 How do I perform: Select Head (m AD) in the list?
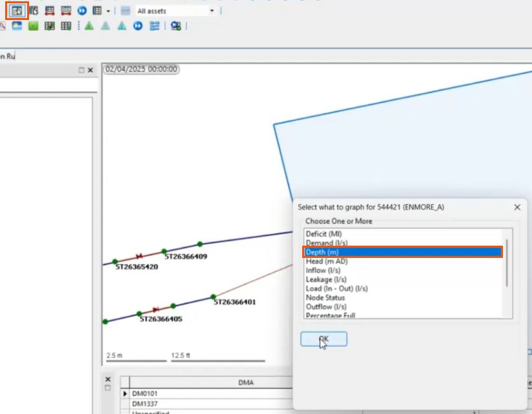(x=327, y=261)
